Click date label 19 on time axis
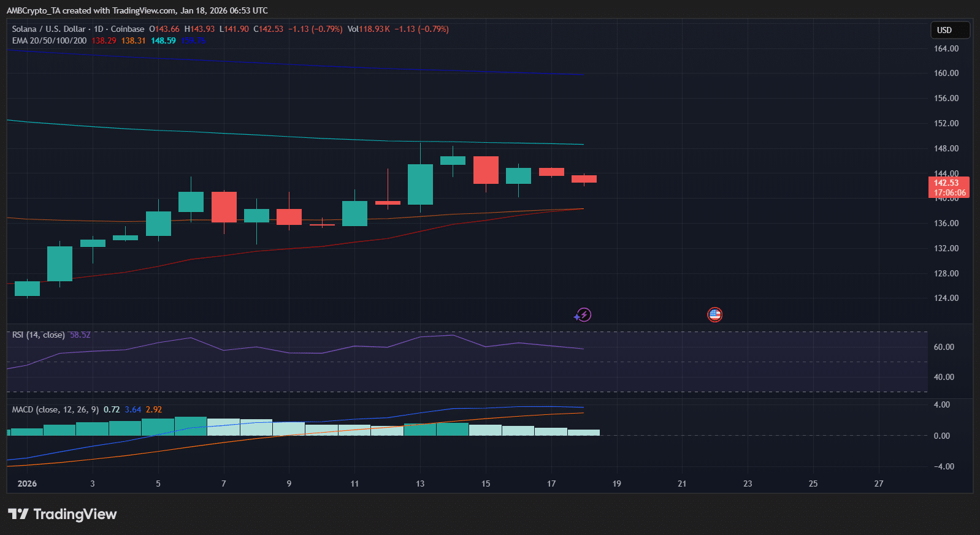The height and width of the screenshot is (535, 980). 616,484
